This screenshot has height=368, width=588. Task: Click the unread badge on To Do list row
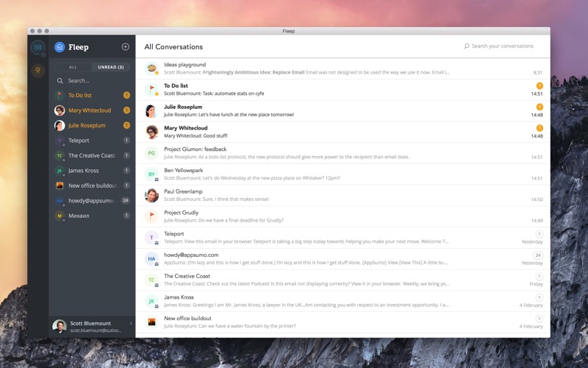coord(539,85)
